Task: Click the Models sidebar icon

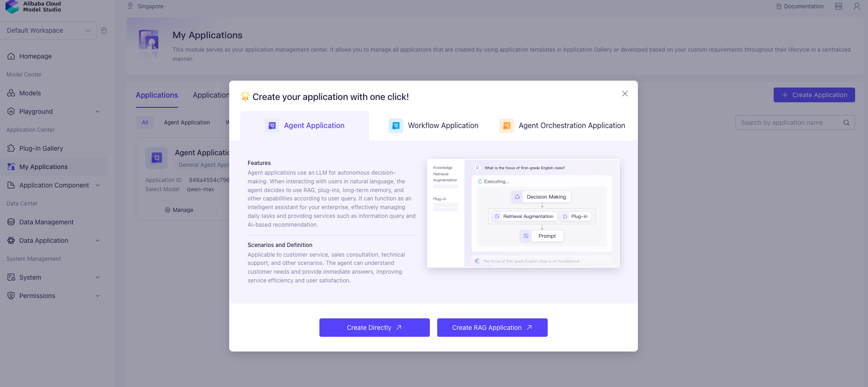Action: click(11, 93)
